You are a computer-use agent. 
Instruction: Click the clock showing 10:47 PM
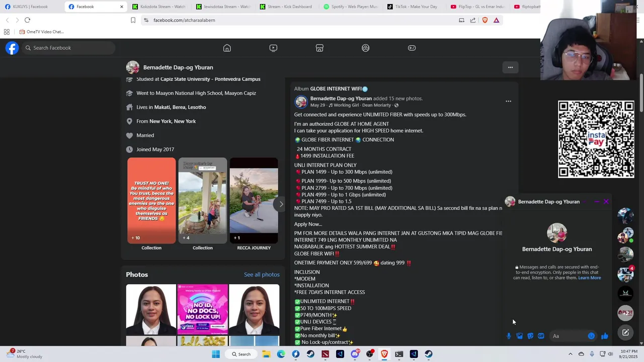(628, 354)
